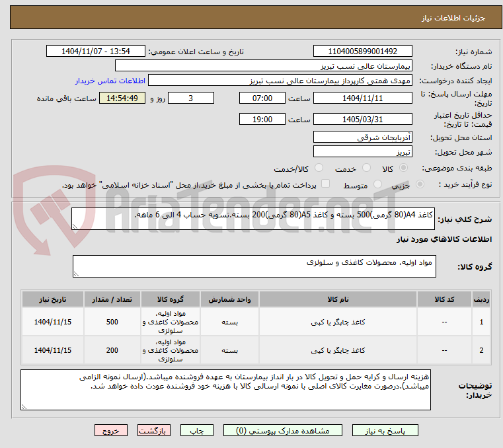
Task: Click the announcement date field 1404/11/07 - 13:54
Action: pos(96,52)
